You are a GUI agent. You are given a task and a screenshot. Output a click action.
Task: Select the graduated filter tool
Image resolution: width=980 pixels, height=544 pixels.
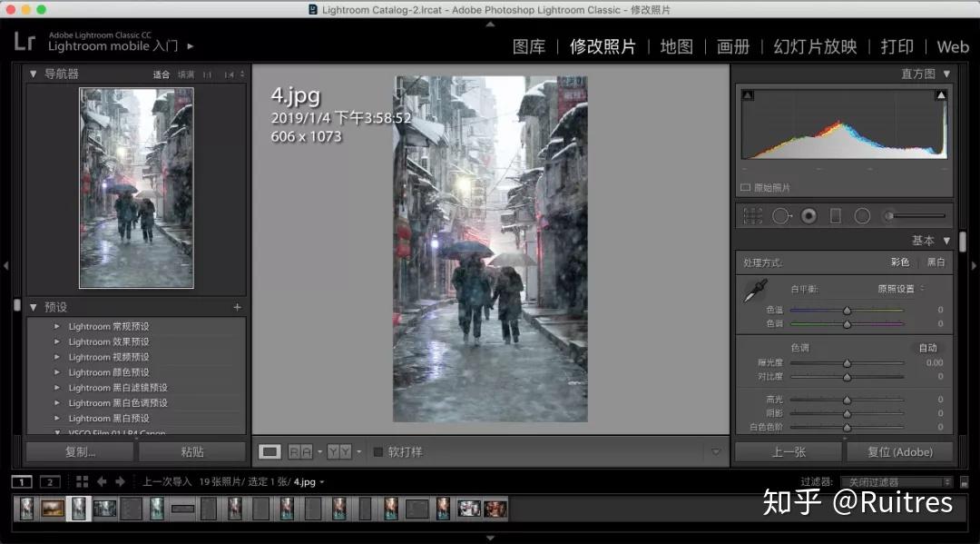(836, 215)
